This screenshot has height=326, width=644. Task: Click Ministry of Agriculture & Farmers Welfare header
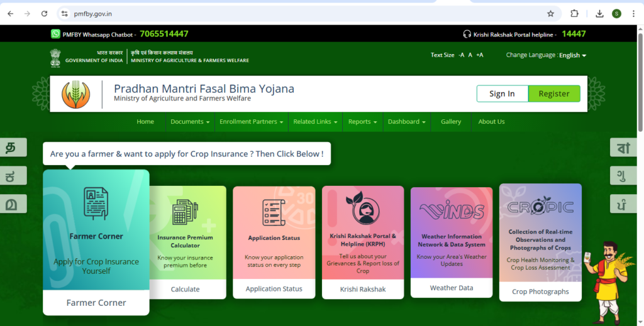190,61
